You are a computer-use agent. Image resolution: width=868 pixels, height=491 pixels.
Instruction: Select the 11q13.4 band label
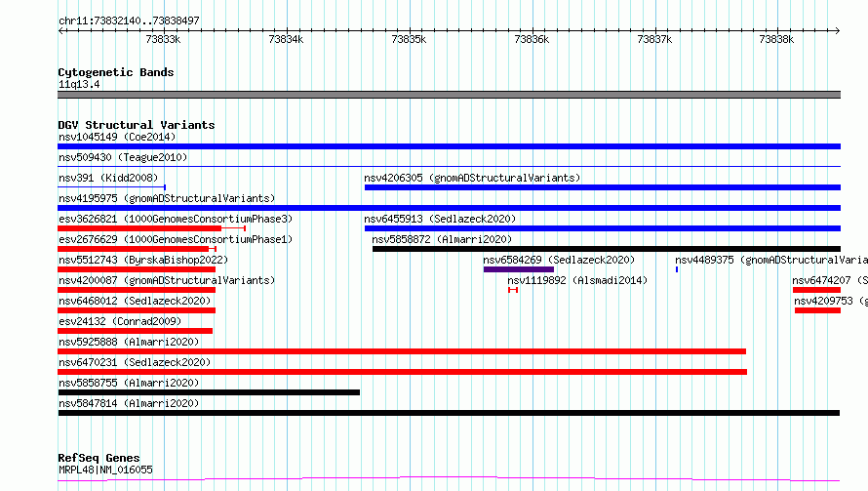(x=79, y=84)
